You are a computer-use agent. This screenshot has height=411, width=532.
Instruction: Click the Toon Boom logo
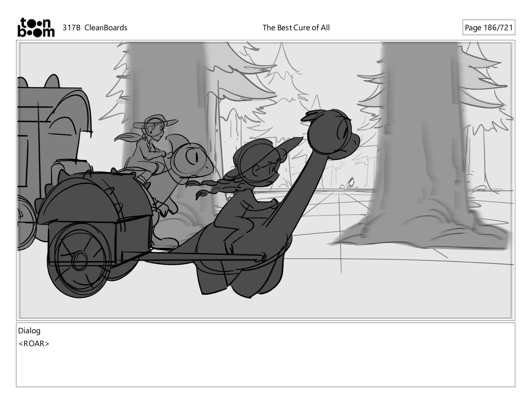pyautogui.click(x=36, y=27)
